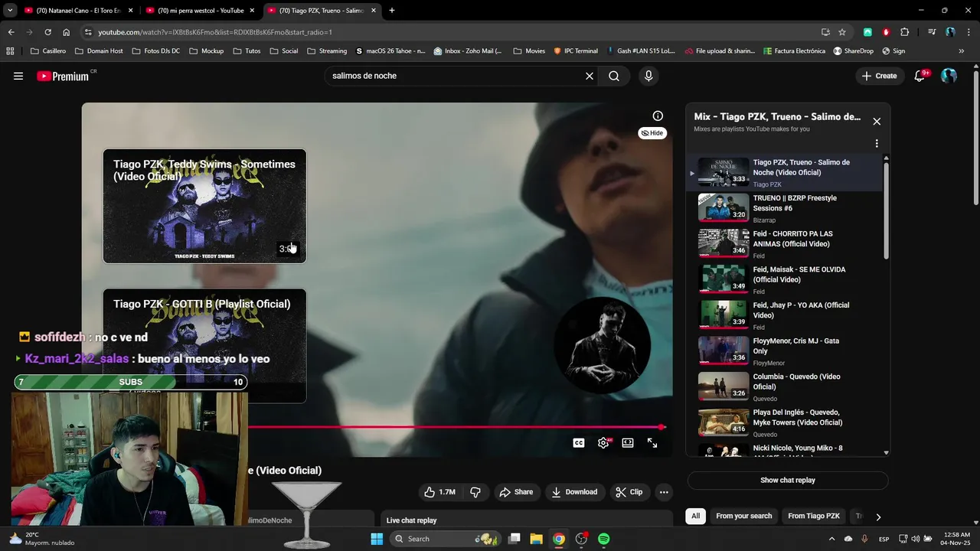Image resolution: width=980 pixels, height=551 pixels.
Task: Select From Tiago PZK chip
Action: coord(814,516)
